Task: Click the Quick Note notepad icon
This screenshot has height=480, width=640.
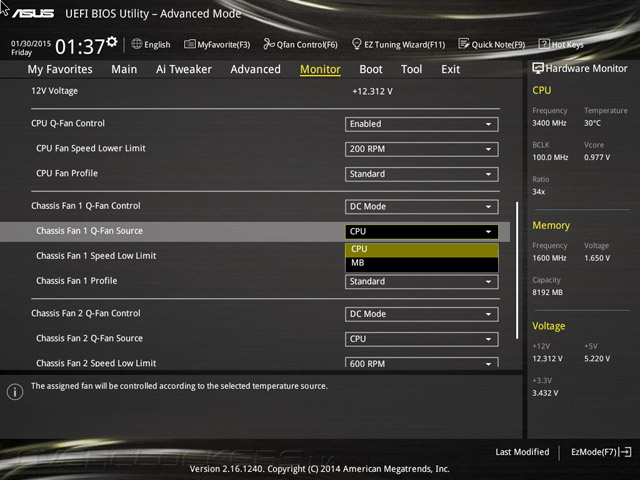Action: point(463,44)
